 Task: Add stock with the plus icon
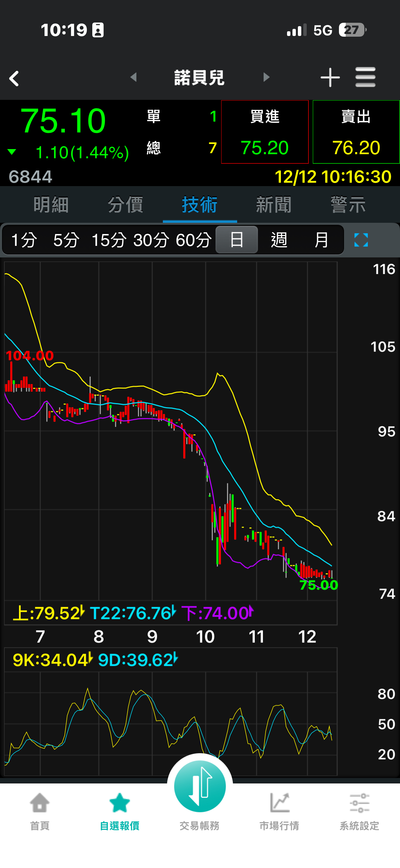point(330,78)
